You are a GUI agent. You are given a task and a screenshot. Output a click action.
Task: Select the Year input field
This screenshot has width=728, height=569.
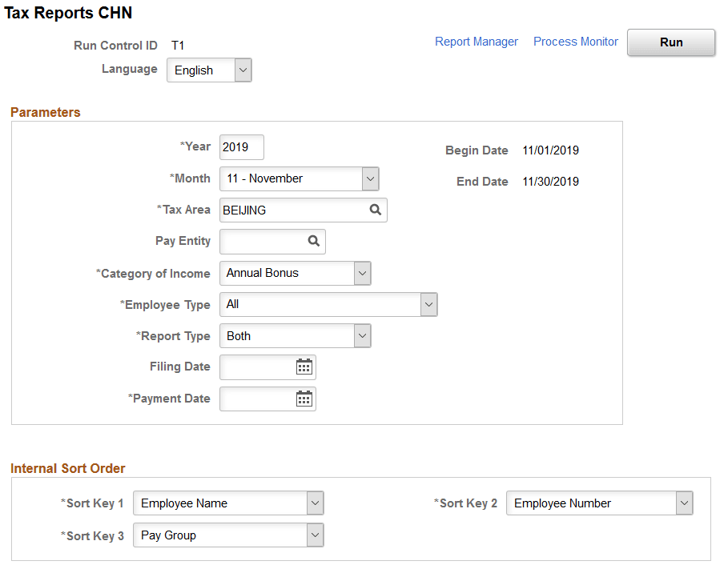241,147
